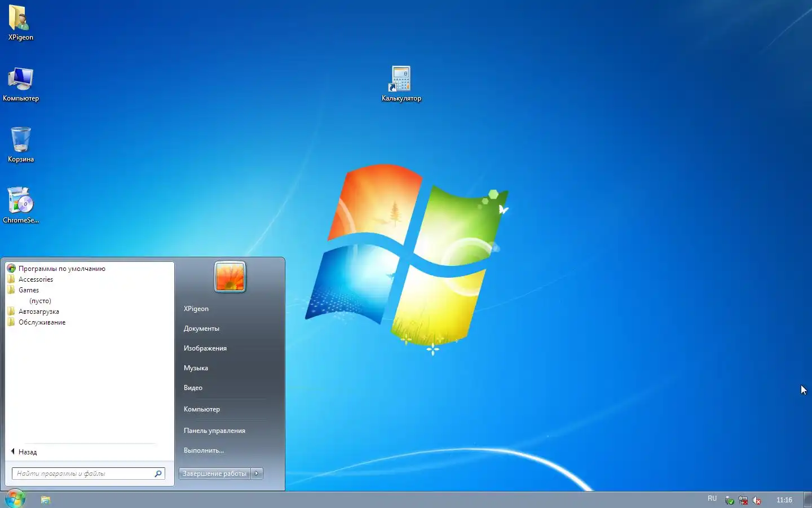Click Назад to return to main list
This screenshot has height=508, width=812.
click(24, 452)
